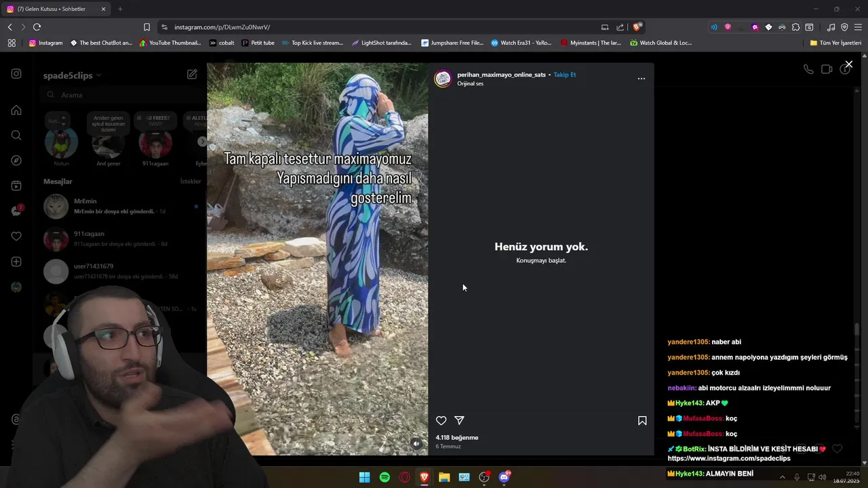Bookmark this page in address bar
The width and height of the screenshot is (868, 488).
pyautogui.click(x=146, y=27)
